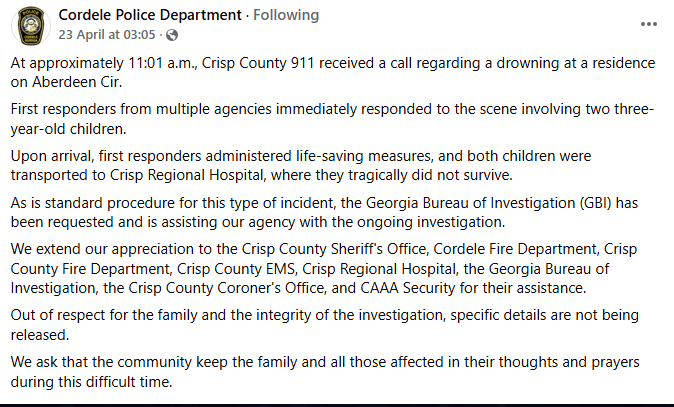The width and height of the screenshot is (674, 407).
Task: Click the Following status link
Action: (x=285, y=15)
